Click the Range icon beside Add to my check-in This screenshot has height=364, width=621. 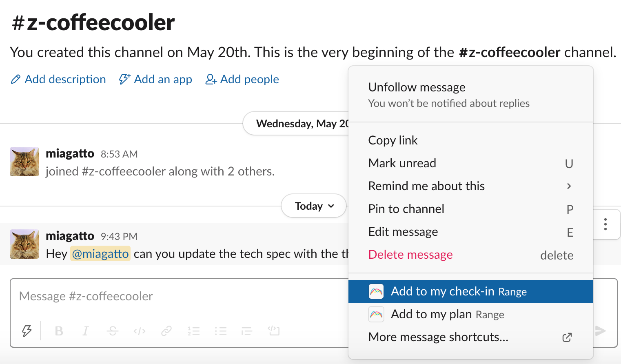(376, 291)
